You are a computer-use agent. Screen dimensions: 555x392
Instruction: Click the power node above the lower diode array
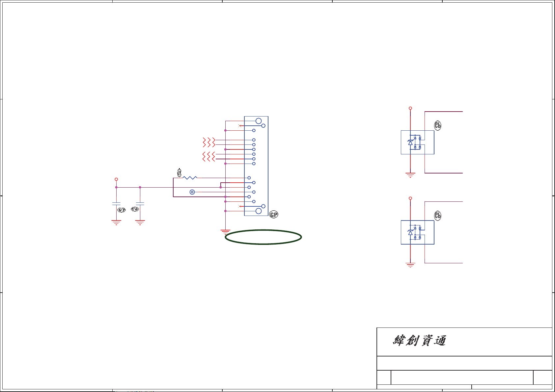click(410, 198)
